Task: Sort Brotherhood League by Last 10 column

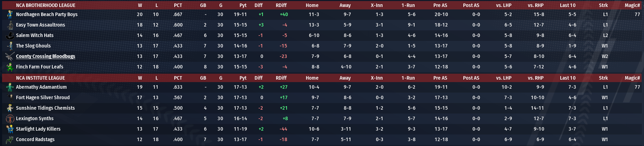Action: pyautogui.click(x=568, y=5)
